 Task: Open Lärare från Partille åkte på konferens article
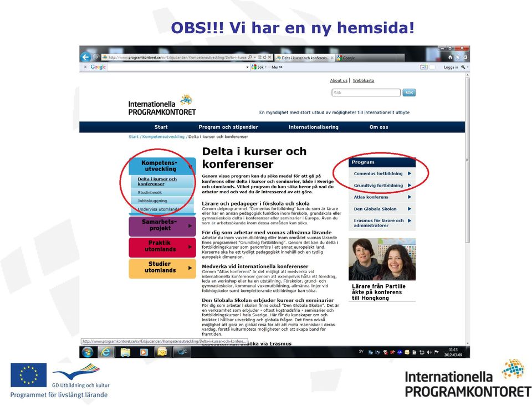tap(378, 292)
